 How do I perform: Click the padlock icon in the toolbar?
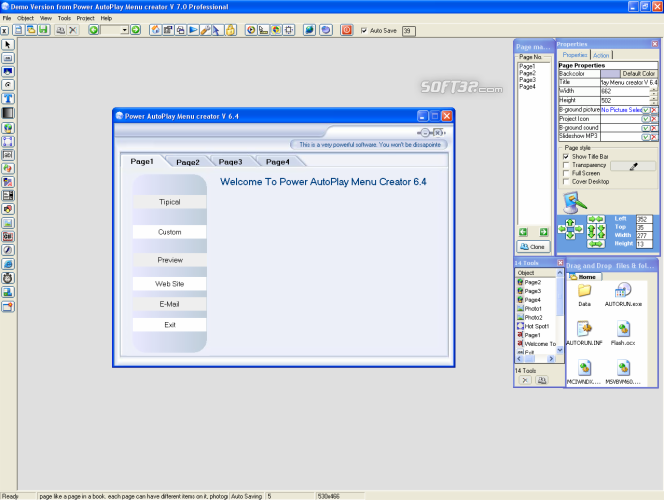231,30
